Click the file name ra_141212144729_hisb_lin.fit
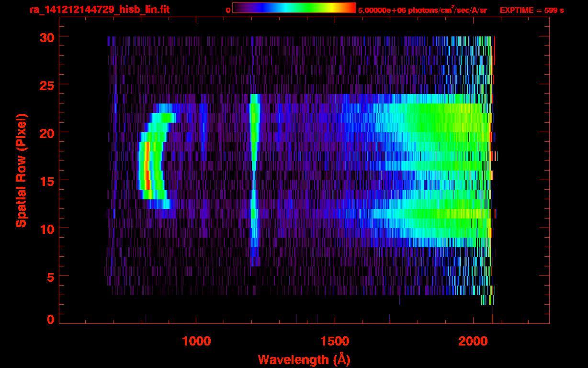 click(99, 10)
